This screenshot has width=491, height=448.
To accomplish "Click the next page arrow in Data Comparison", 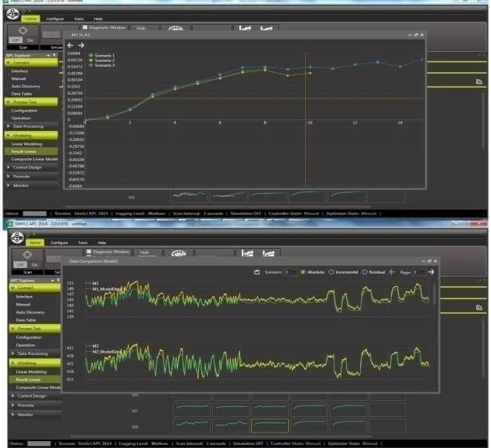I will [x=431, y=272].
